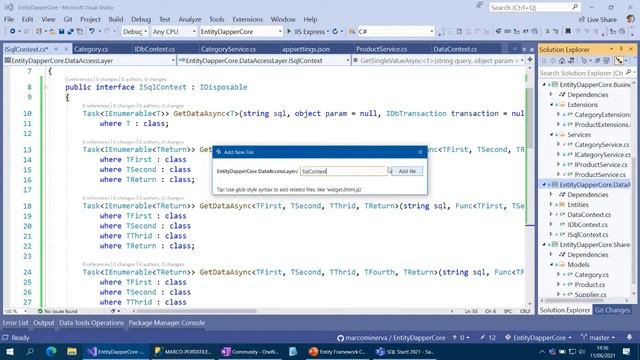
Task: Switch to the Category.cs tab
Action: coord(91,49)
